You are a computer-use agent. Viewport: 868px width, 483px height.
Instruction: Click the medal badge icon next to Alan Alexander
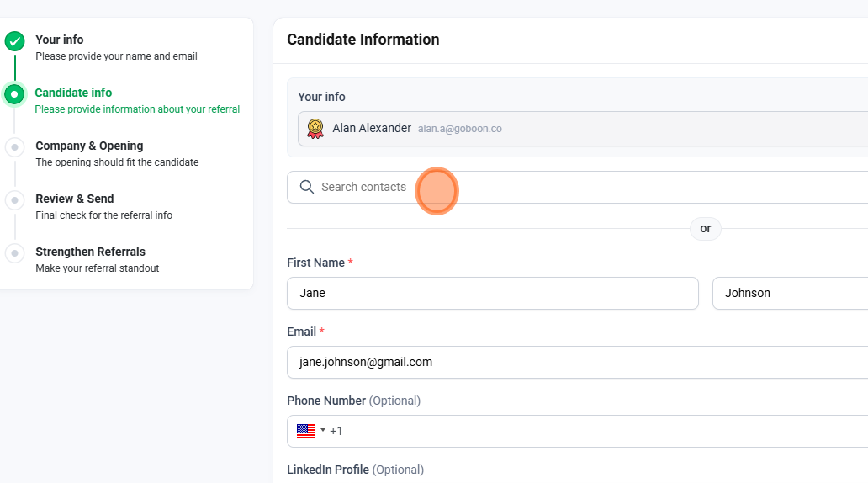click(x=315, y=129)
